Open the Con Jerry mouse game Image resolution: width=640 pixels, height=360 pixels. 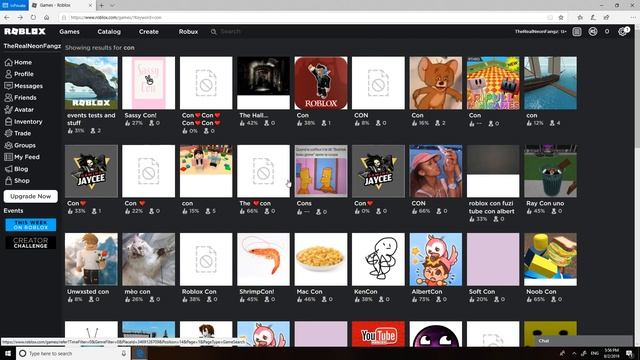436,83
